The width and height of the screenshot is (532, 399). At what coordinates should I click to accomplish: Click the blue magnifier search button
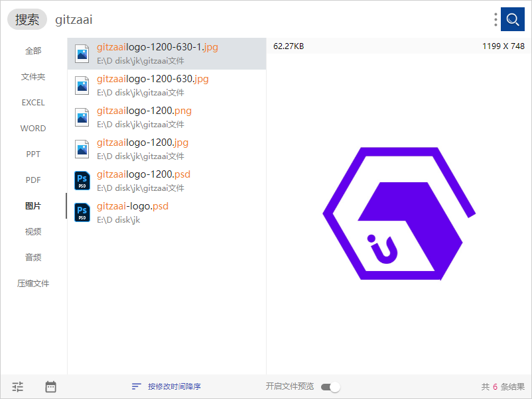512,19
